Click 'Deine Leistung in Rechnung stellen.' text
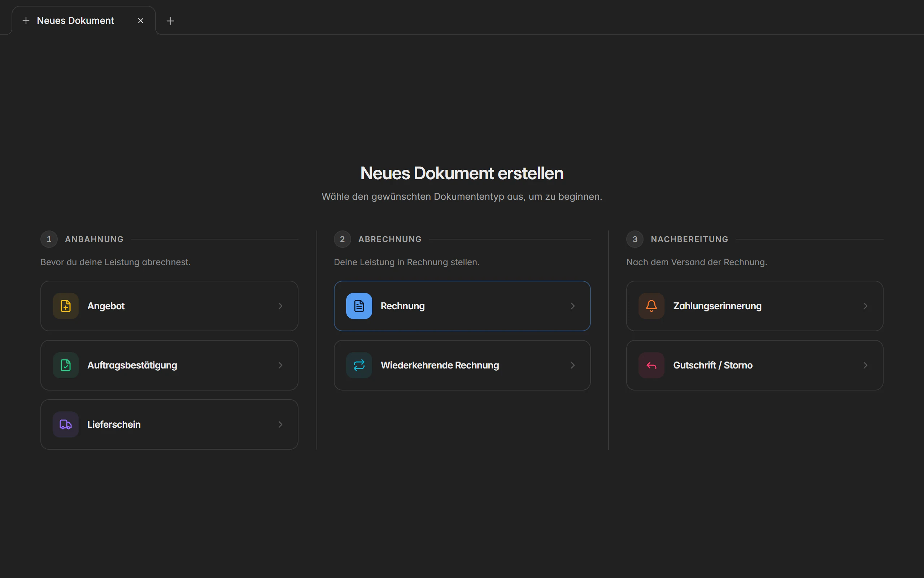This screenshot has width=924, height=578. click(407, 262)
